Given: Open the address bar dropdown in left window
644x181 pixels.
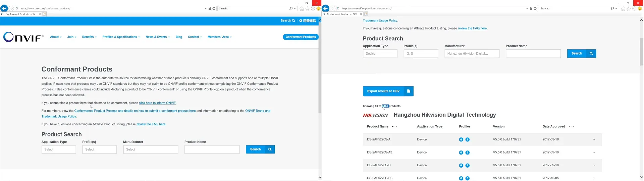Looking at the screenshot, I should click(206, 8).
